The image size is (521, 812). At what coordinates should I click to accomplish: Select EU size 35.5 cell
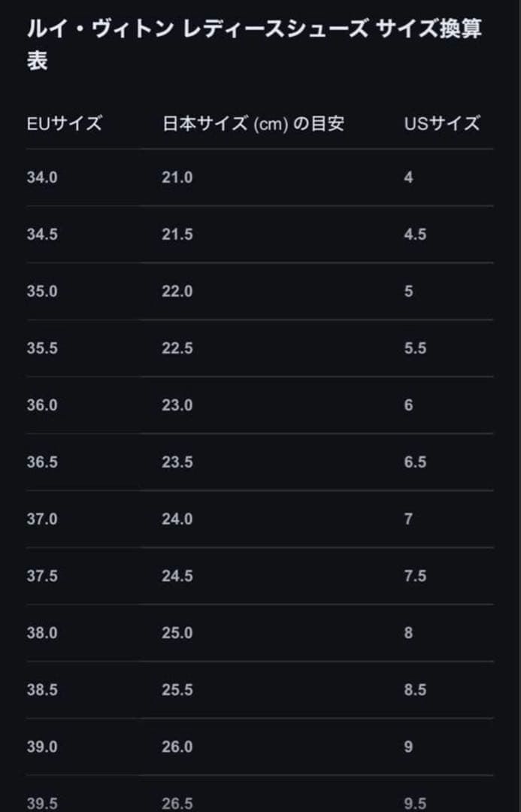pos(42,348)
